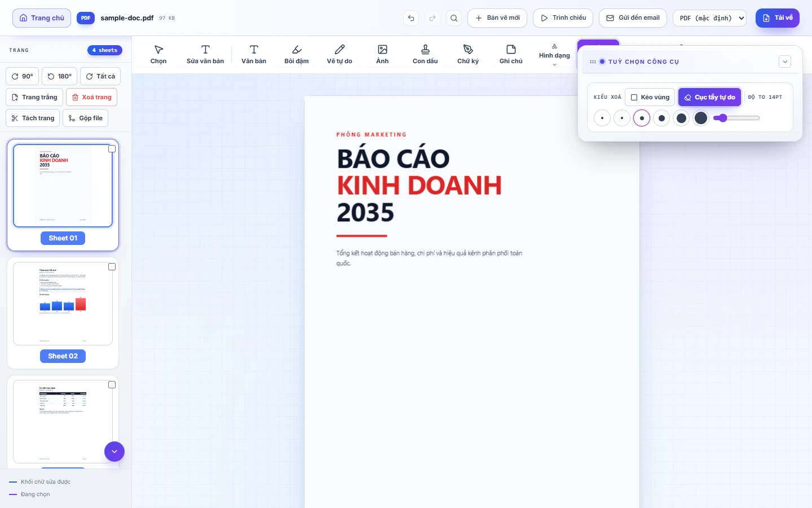Screen dimensions: 812x508
Task: Delete the page with Xoá trang
Action: pos(91,97)
